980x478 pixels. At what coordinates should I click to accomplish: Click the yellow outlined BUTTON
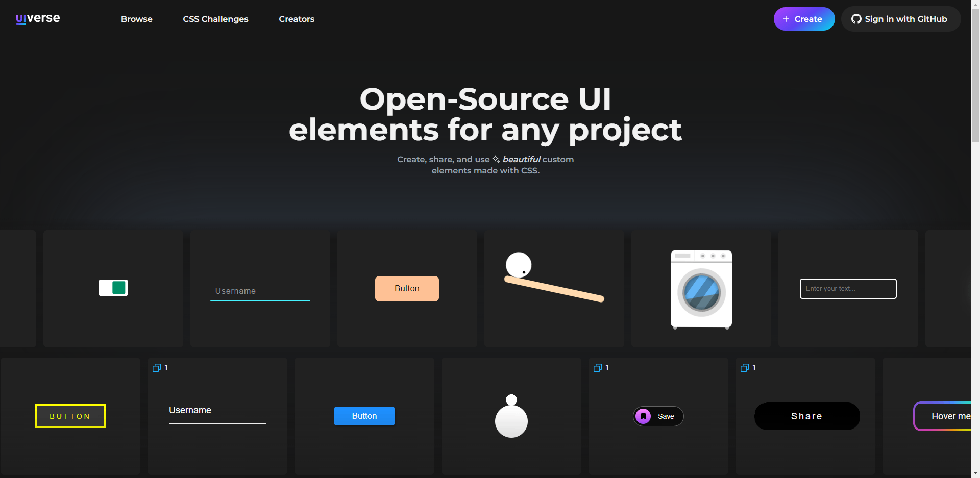[70, 416]
